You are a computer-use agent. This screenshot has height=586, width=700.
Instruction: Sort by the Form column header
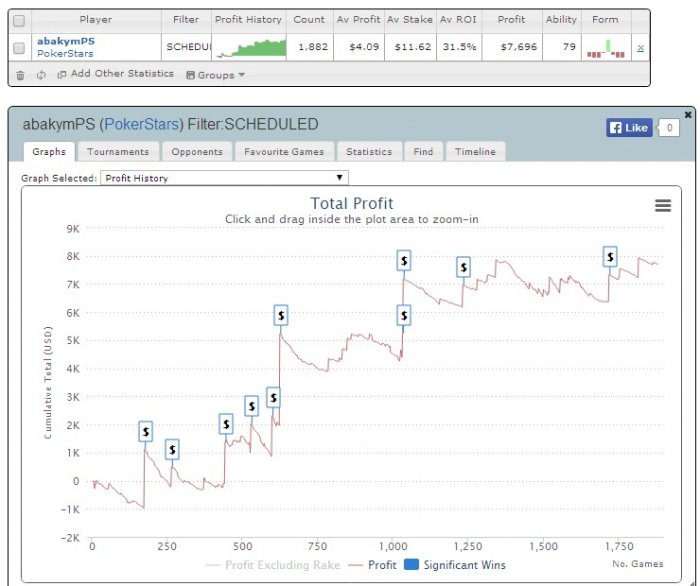coord(605,20)
